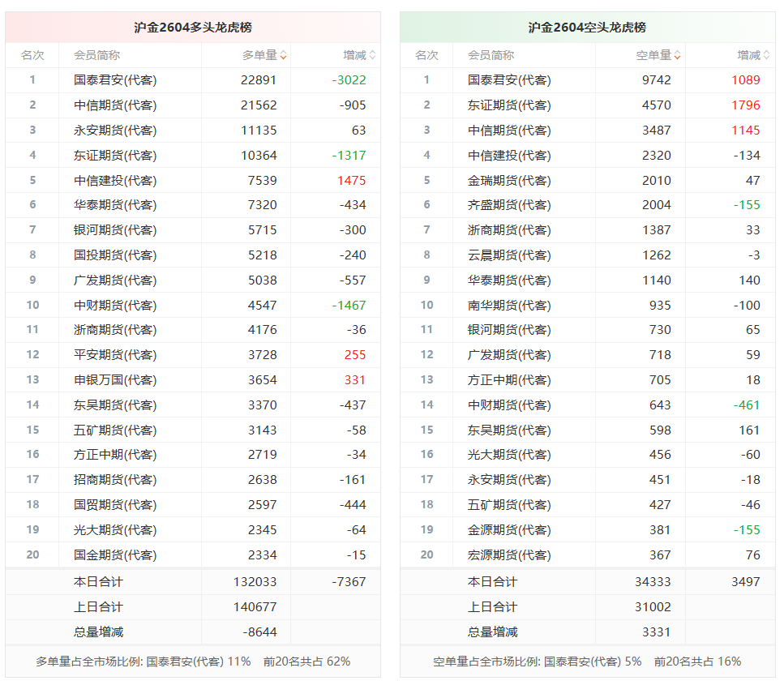Click the green change value -1467
The width and height of the screenshot is (784, 685).
349,305
